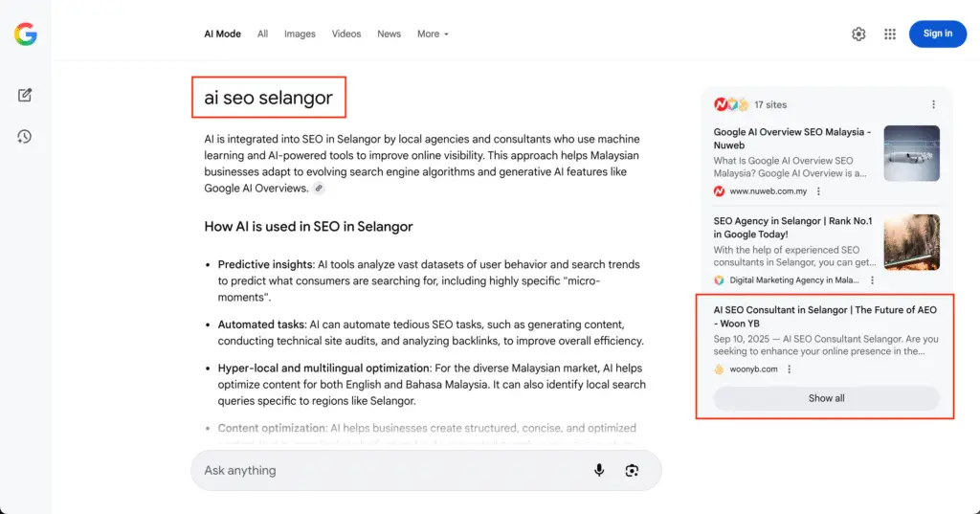
Task: Click the Google logo
Action: (26, 34)
